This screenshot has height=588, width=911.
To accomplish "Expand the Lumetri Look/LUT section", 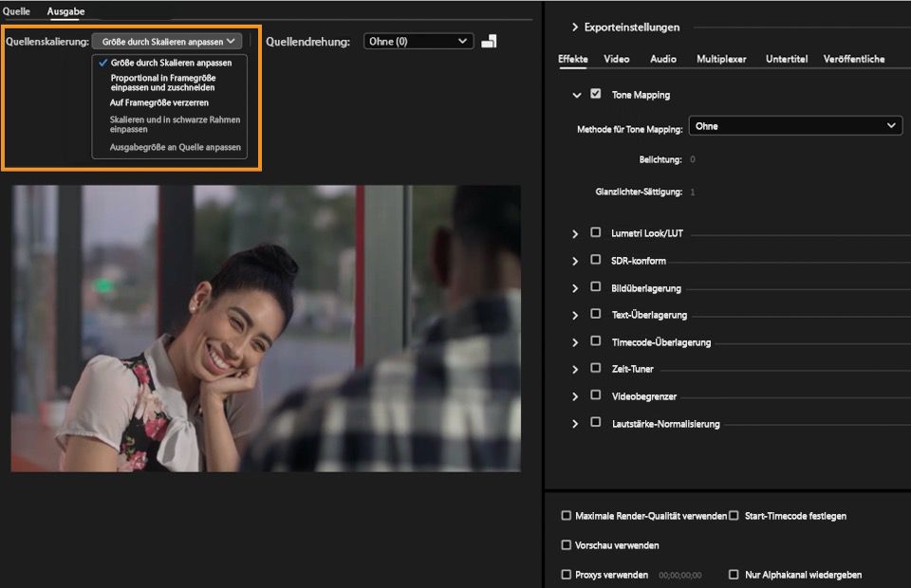I will pos(575,233).
